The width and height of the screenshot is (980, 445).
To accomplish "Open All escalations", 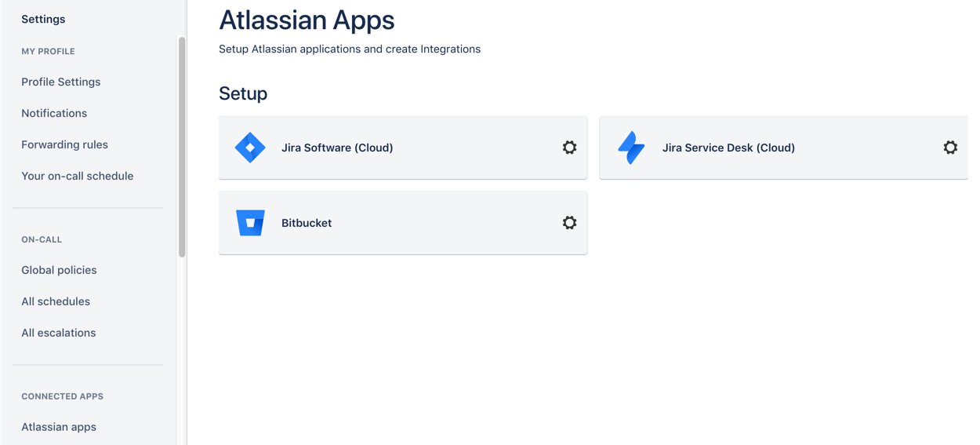I will coord(59,333).
